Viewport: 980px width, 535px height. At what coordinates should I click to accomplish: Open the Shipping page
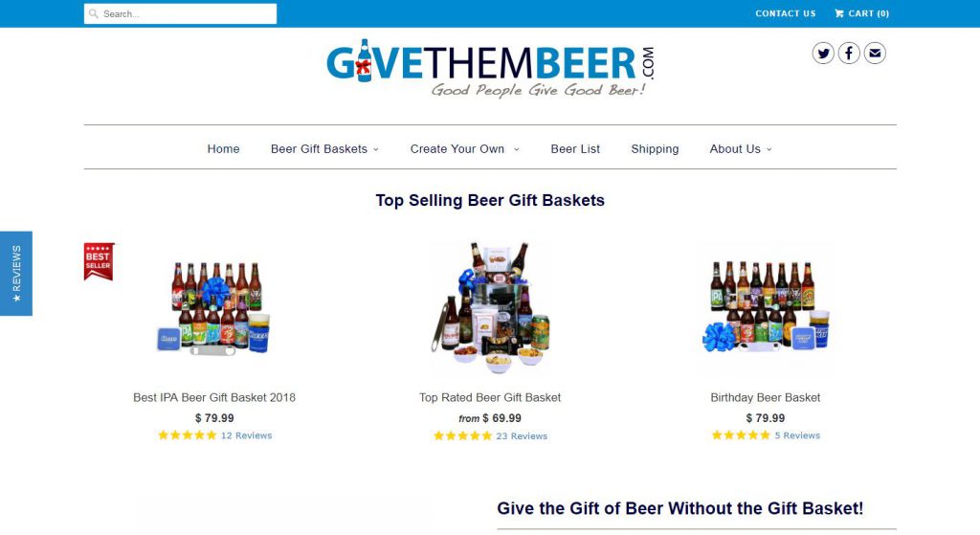[x=655, y=148]
